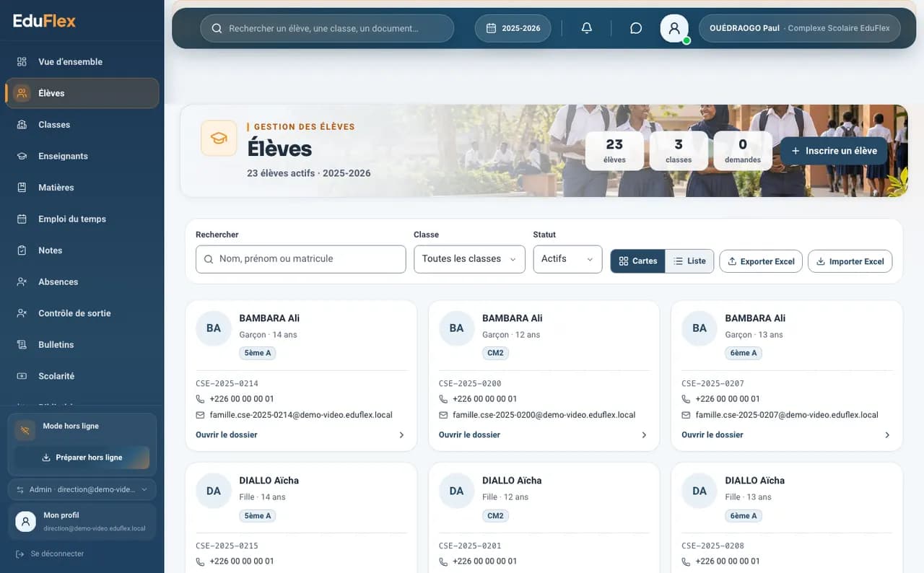This screenshot has height=573, width=924.
Task: Open the Actifs status dropdown
Action: pyautogui.click(x=568, y=259)
